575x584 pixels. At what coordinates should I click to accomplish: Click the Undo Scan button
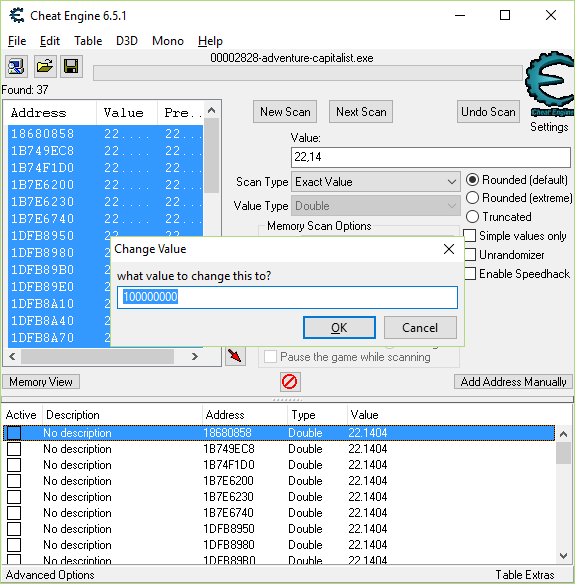488,112
